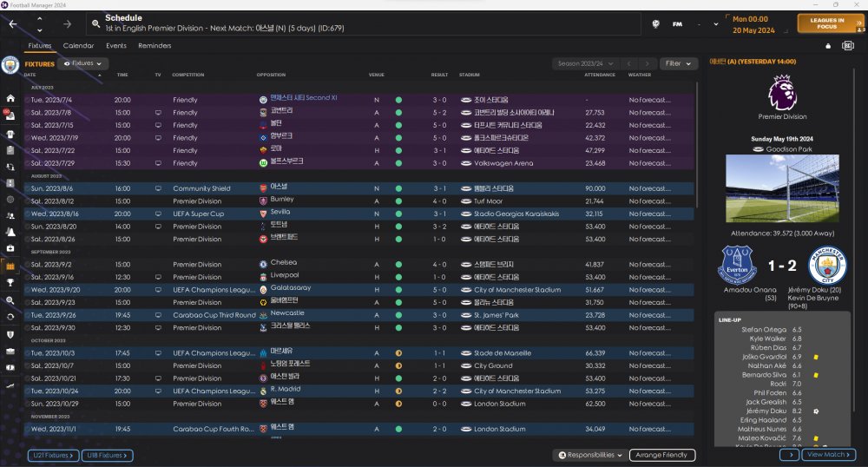Sort by the DATE column header
This screenshot has height=467, width=868.
point(30,75)
